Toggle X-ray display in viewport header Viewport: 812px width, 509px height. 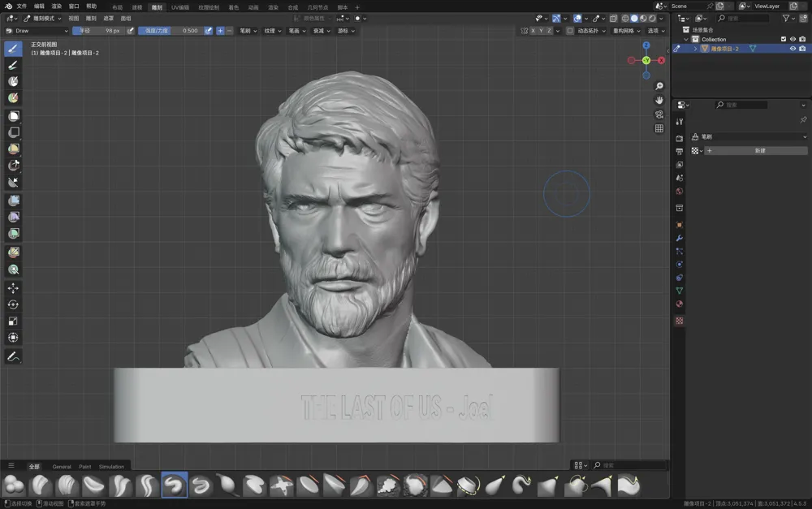(x=613, y=18)
